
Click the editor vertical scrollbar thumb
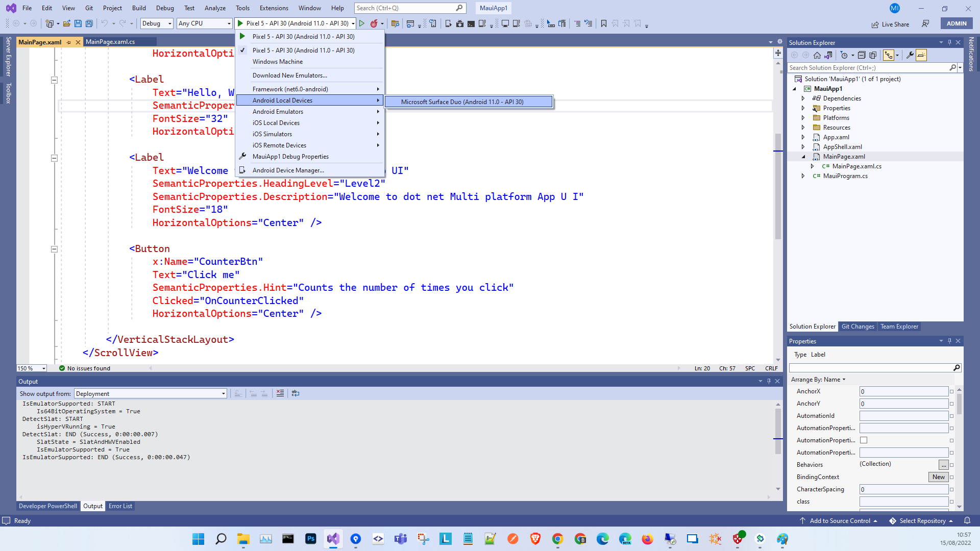778,186
